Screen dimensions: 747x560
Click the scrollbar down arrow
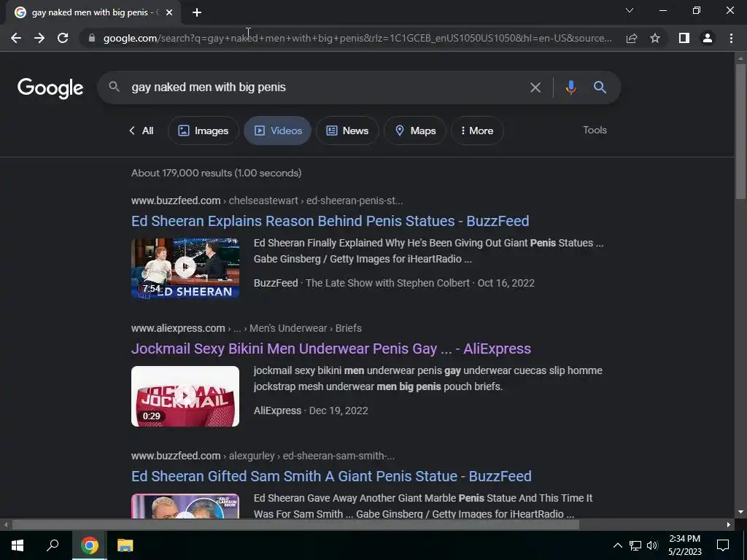740,512
